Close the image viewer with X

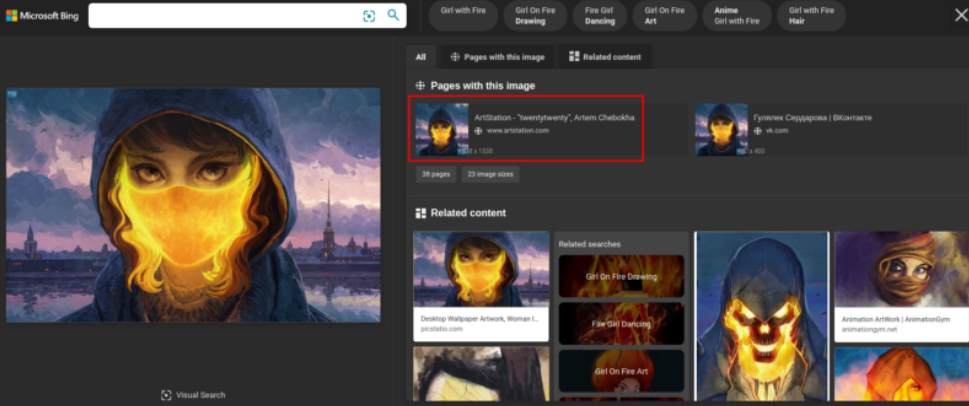point(960,15)
